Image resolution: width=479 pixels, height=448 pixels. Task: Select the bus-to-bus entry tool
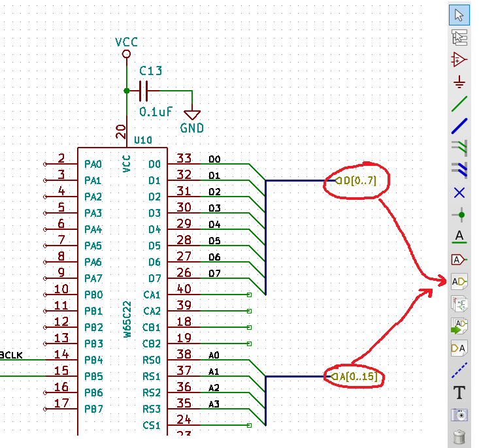(x=459, y=170)
